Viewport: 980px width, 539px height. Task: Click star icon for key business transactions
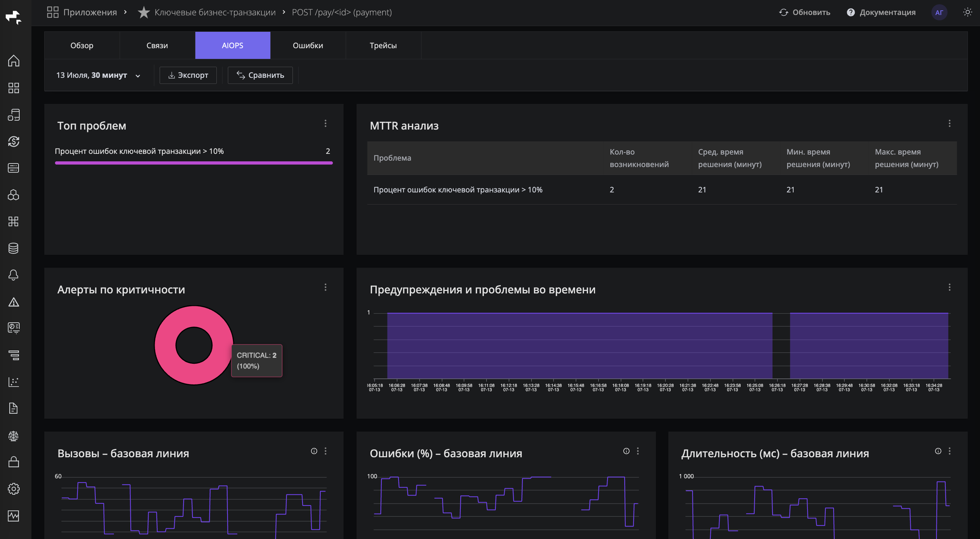coord(144,12)
